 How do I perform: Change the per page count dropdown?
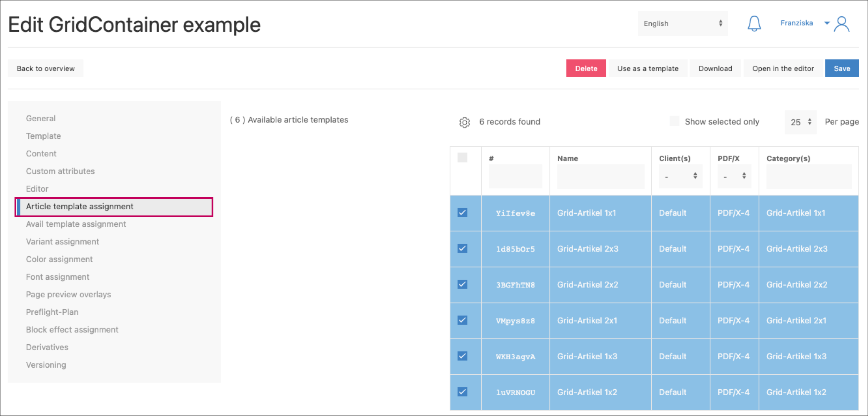tap(800, 122)
